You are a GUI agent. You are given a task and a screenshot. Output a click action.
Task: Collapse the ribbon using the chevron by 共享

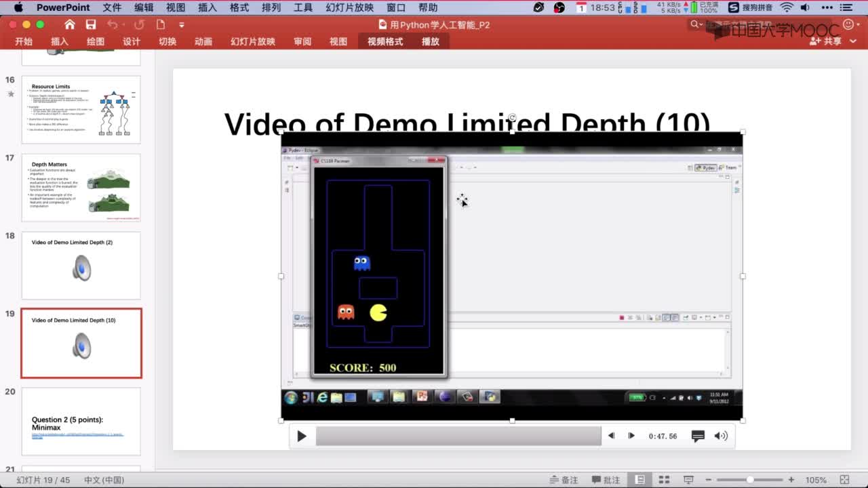click(x=852, y=41)
